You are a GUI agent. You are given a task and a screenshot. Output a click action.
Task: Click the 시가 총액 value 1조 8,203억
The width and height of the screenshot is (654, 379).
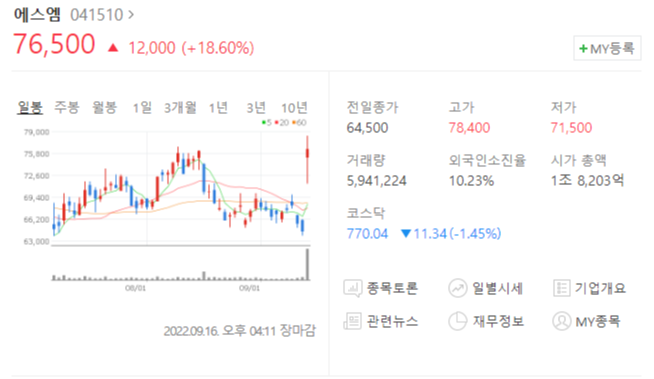click(x=587, y=181)
